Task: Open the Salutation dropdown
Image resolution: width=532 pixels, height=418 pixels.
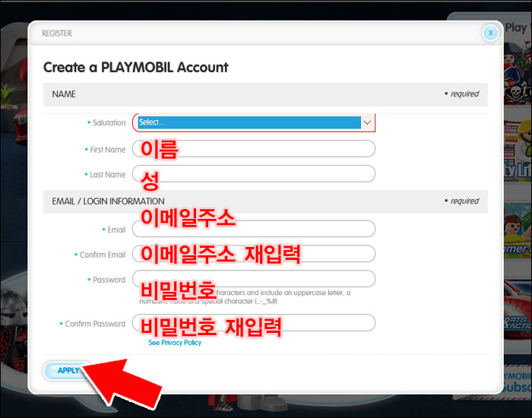Action: tap(254, 122)
